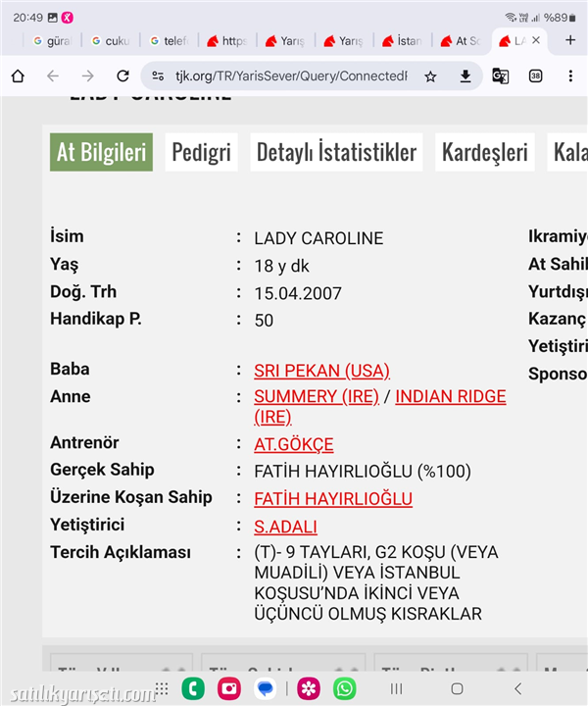
Task: Open a new tab with plus
Action: (x=570, y=40)
